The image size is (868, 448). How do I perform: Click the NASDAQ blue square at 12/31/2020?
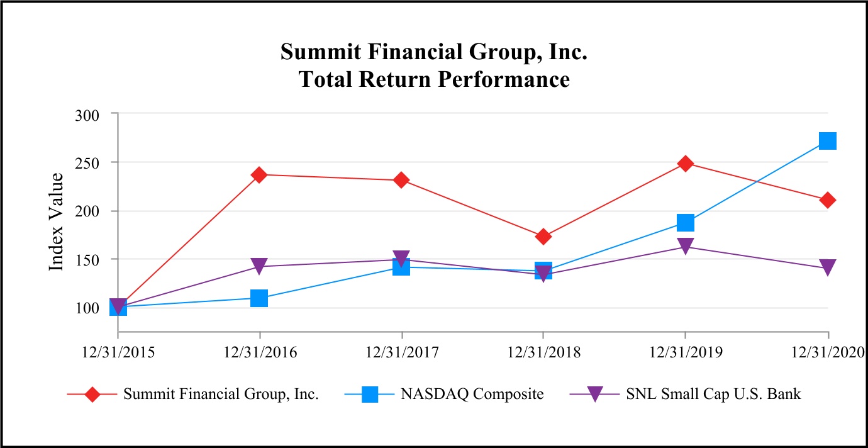pyautogui.click(x=828, y=140)
